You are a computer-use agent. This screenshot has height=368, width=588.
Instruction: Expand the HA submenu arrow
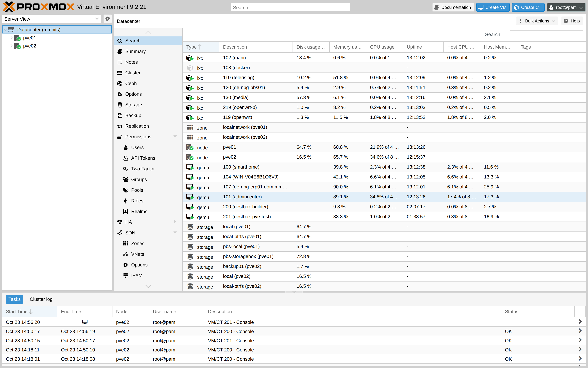point(175,222)
